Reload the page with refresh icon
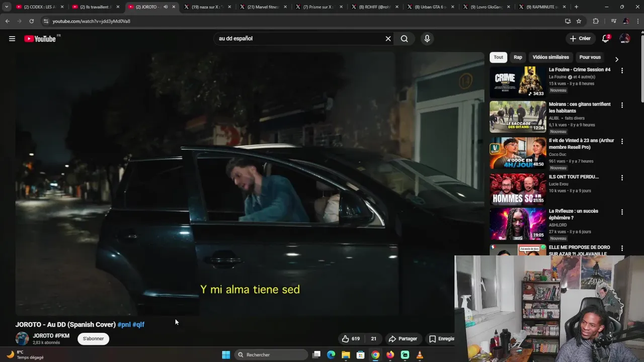Screen dimensions: 644x362 (x=31, y=21)
